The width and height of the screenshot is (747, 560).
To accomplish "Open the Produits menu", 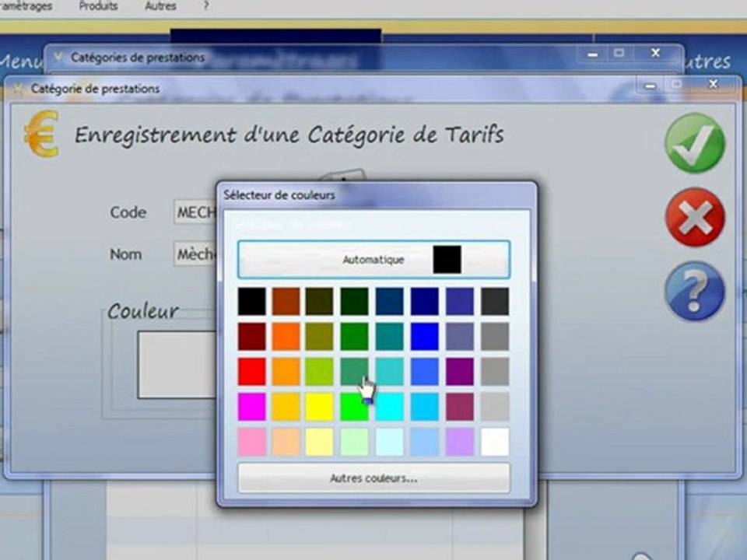I will point(98,6).
